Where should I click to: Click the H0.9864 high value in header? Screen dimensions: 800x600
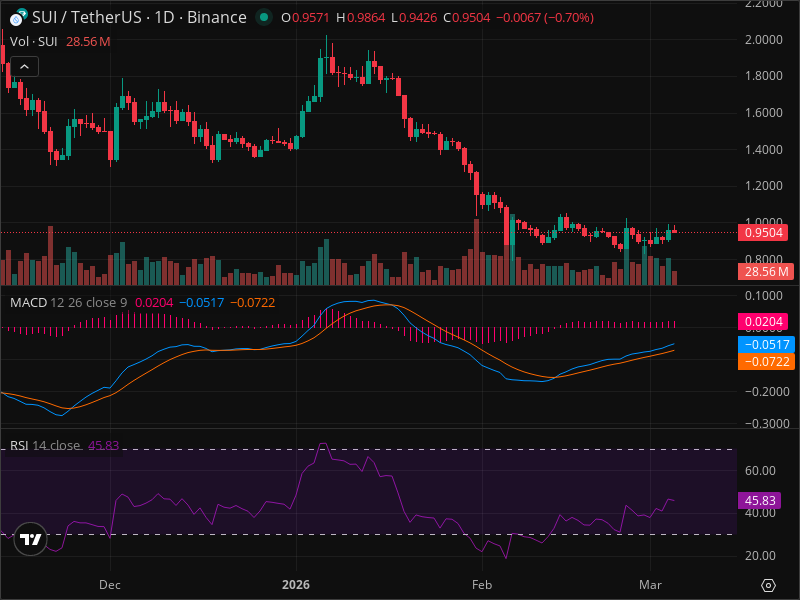(361, 18)
